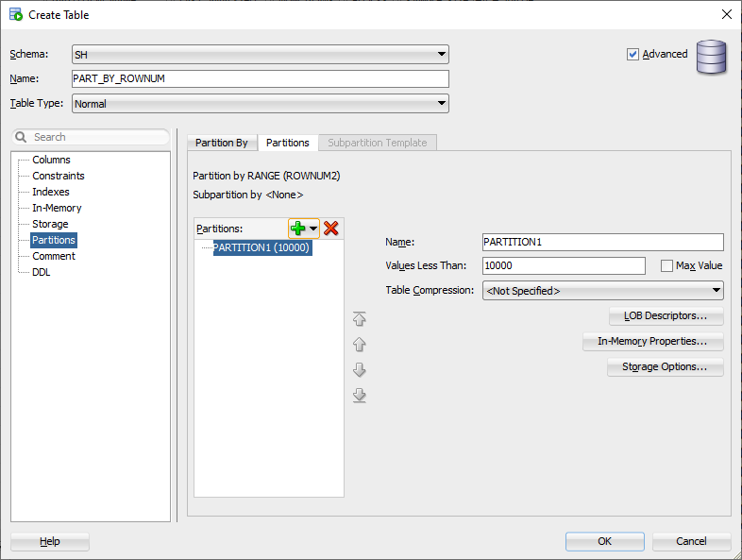Move partition to top arrow icon

click(359, 318)
